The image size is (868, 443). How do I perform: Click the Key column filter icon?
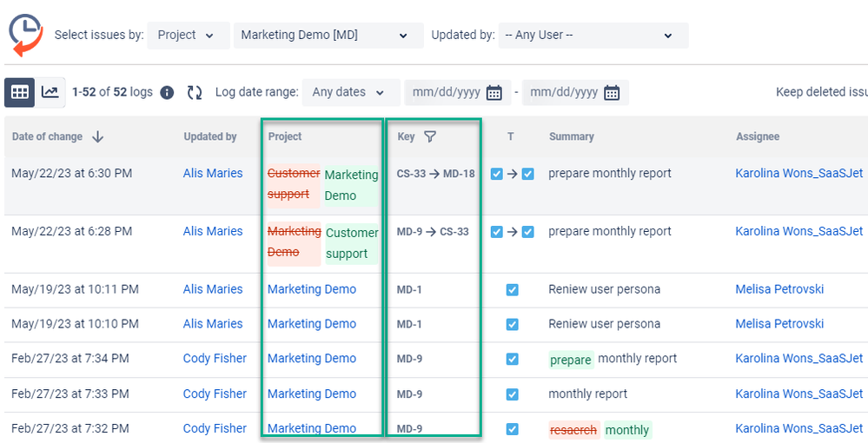tap(429, 136)
